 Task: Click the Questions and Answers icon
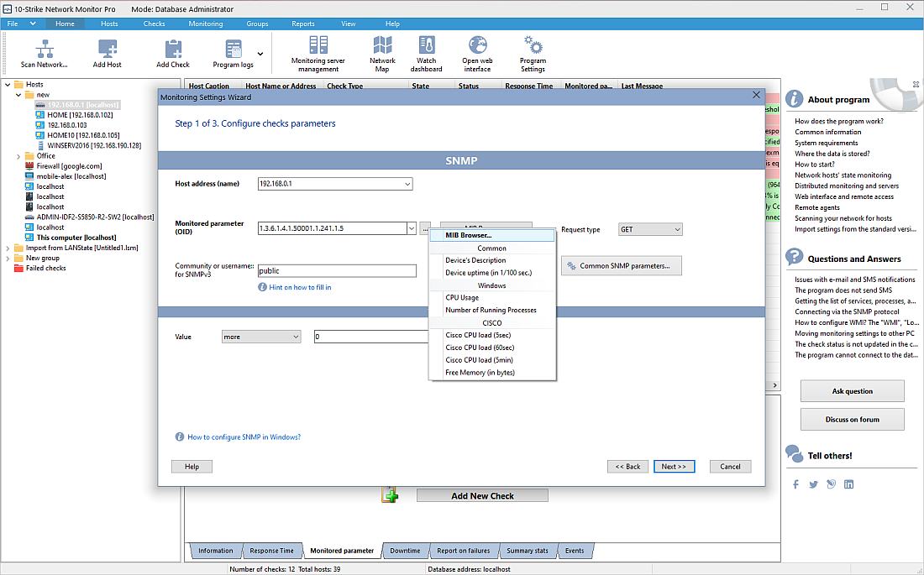click(x=794, y=258)
